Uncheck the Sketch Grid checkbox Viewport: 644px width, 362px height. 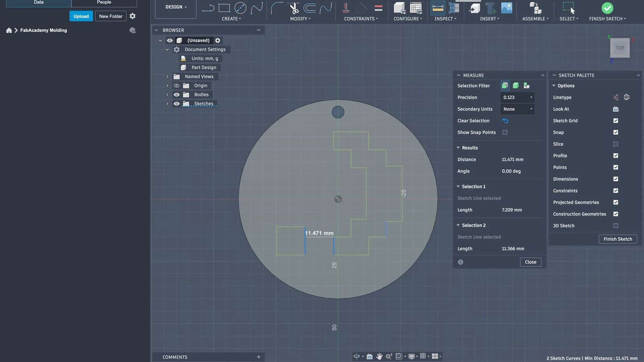coord(615,121)
